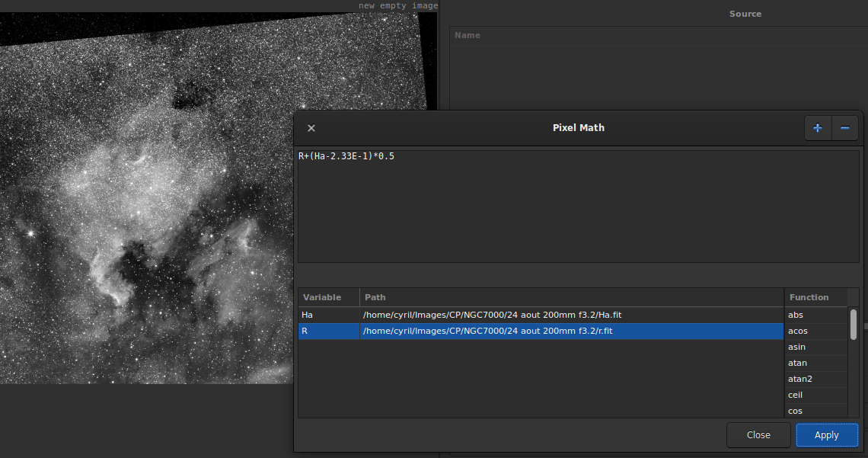Click the Close button
This screenshot has width=868, height=458.
click(x=758, y=434)
